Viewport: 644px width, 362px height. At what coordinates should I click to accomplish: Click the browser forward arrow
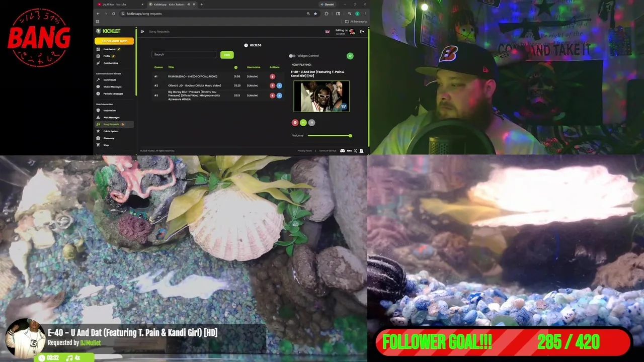click(106, 14)
